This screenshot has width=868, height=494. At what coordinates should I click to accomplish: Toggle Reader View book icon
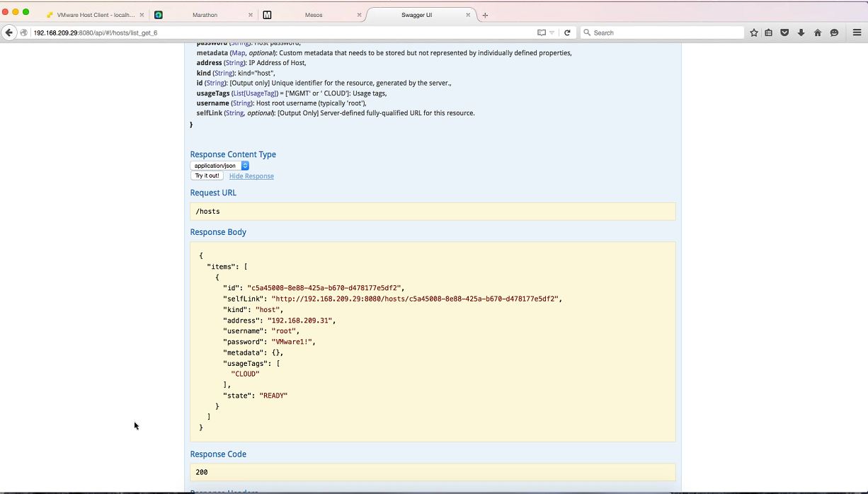click(542, 33)
